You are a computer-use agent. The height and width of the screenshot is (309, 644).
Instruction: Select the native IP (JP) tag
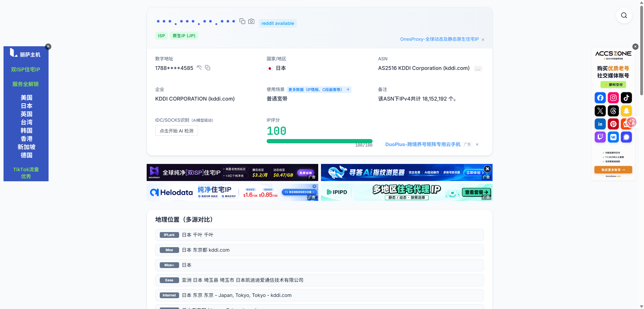point(184,36)
